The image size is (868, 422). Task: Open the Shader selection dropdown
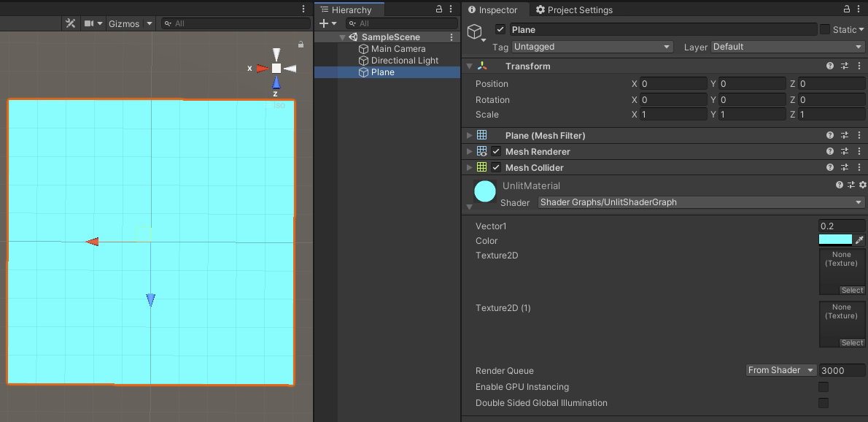(x=702, y=202)
